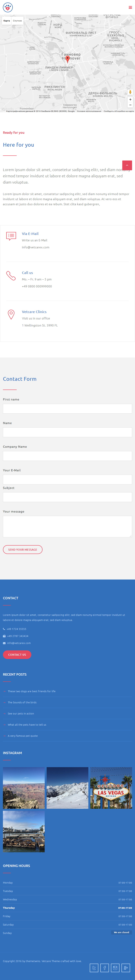This screenshot has height=980, width=135.
Task: Click into the Your message textarea
Action: pos(67,527)
